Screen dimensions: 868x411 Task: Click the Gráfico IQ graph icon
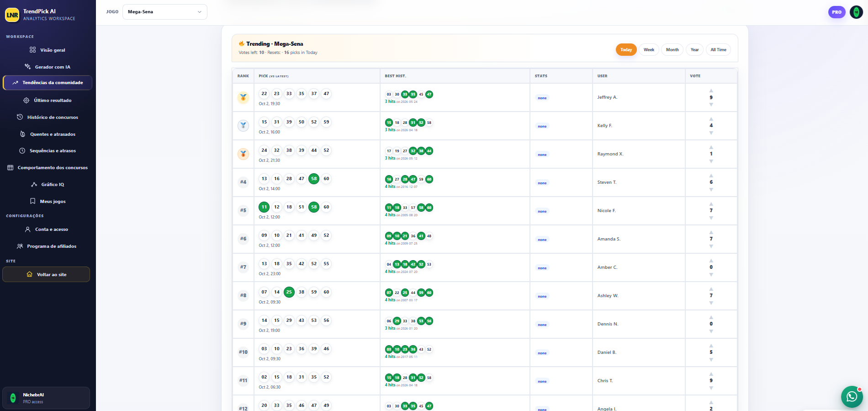(x=34, y=184)
